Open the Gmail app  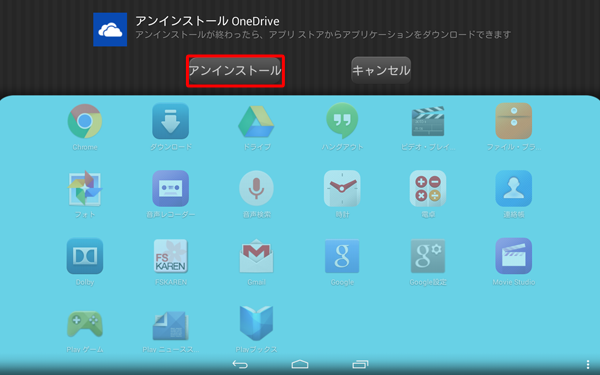click(x=256, y=256)
